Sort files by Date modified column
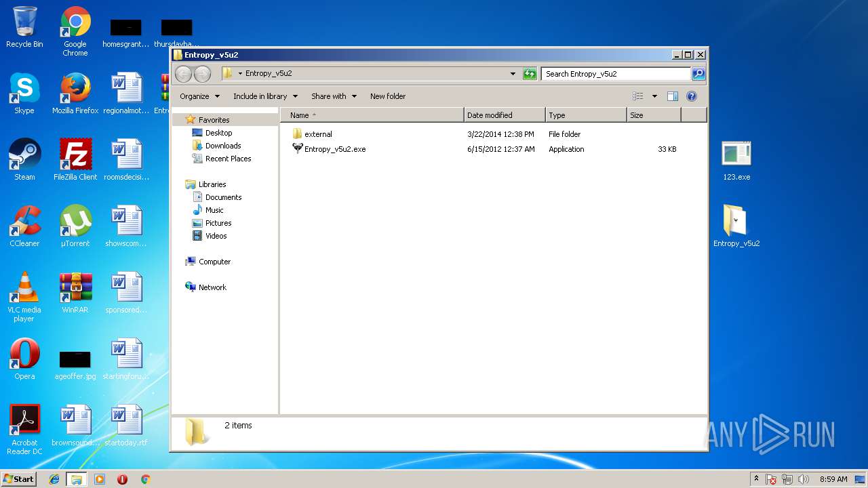Image resolution: width=868 pixels, height=488 pixels. point(505,115)
